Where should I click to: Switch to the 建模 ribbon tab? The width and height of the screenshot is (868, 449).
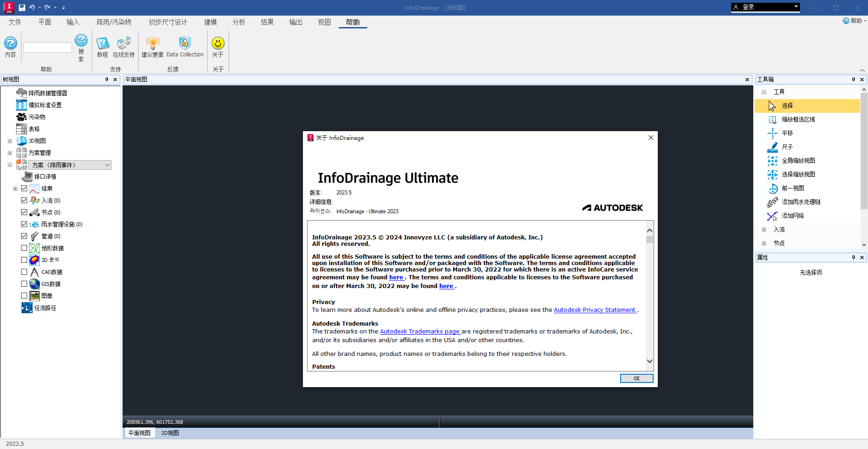pyautogui.click(x=210, y=22)
